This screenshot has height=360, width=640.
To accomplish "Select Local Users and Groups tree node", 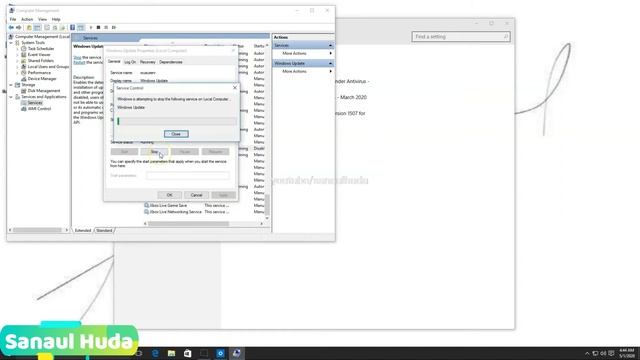I will 48,67.
